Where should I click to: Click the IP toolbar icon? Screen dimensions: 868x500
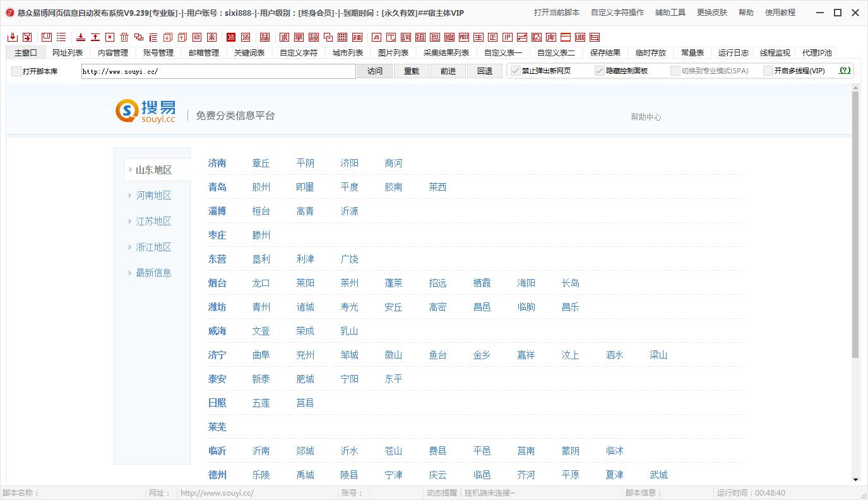click(x=508, y=37)
